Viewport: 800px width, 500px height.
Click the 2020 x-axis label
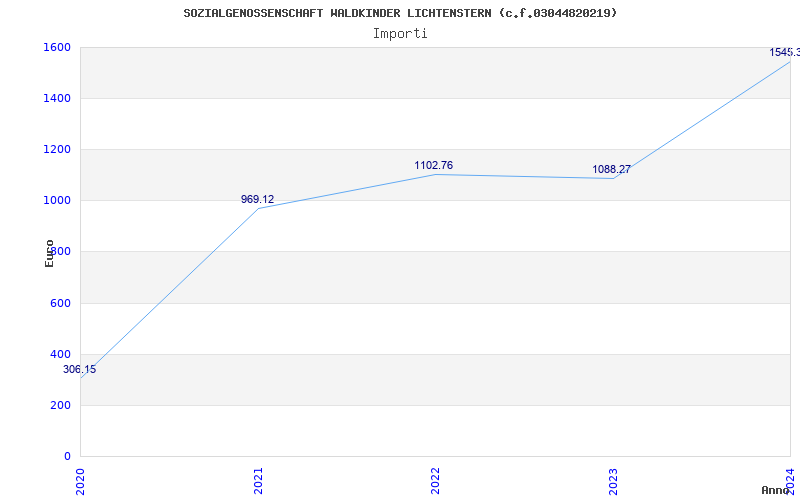pos(80,481)
